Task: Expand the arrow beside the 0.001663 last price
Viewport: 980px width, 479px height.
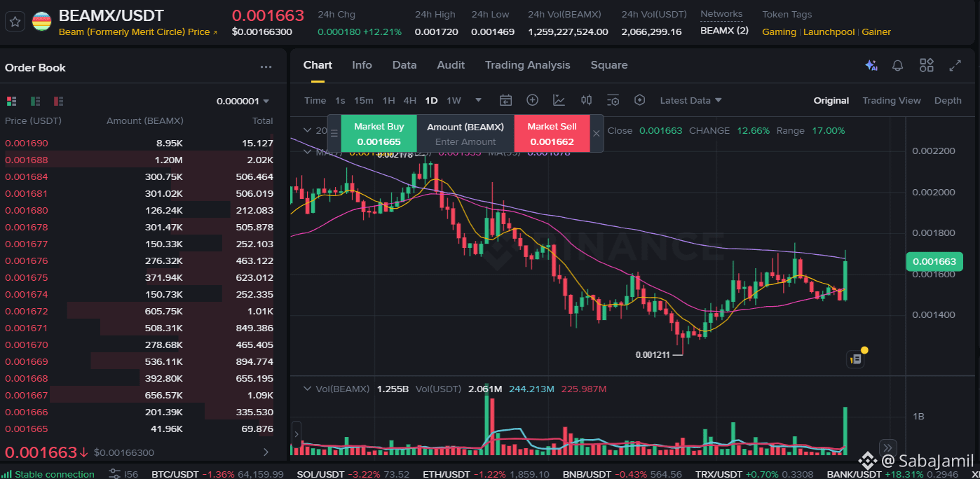Action: (266, 452)
